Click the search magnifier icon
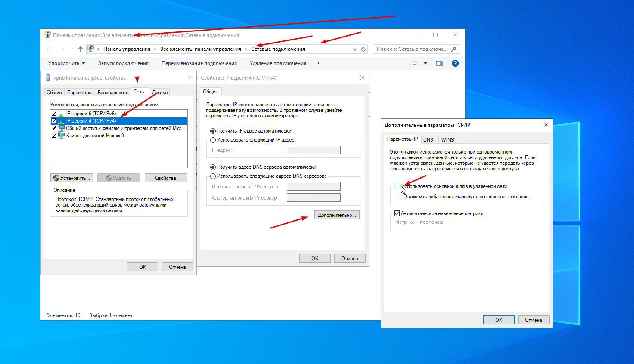 454,49
